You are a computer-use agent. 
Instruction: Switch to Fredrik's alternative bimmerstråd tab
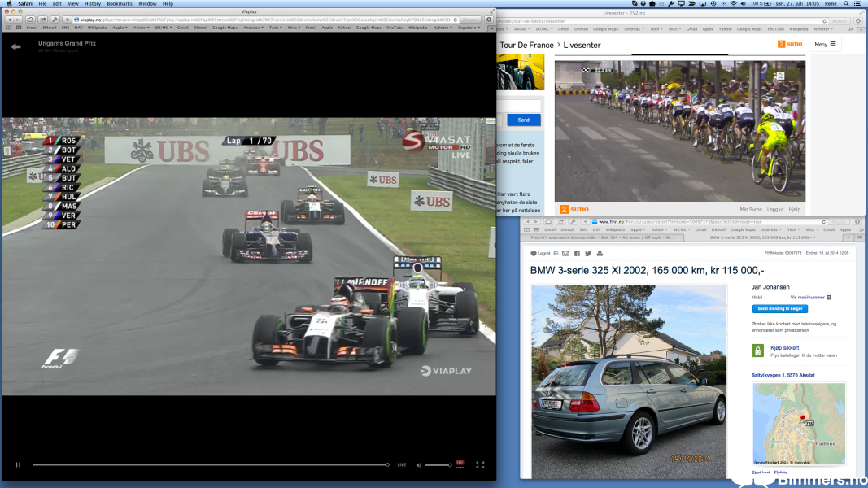coord(602,237)
